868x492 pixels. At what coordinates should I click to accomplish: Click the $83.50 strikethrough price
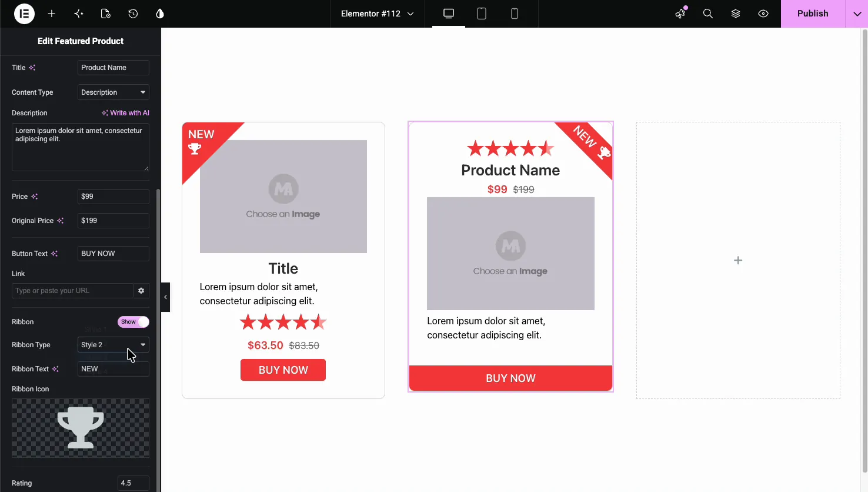click(304, 345)
